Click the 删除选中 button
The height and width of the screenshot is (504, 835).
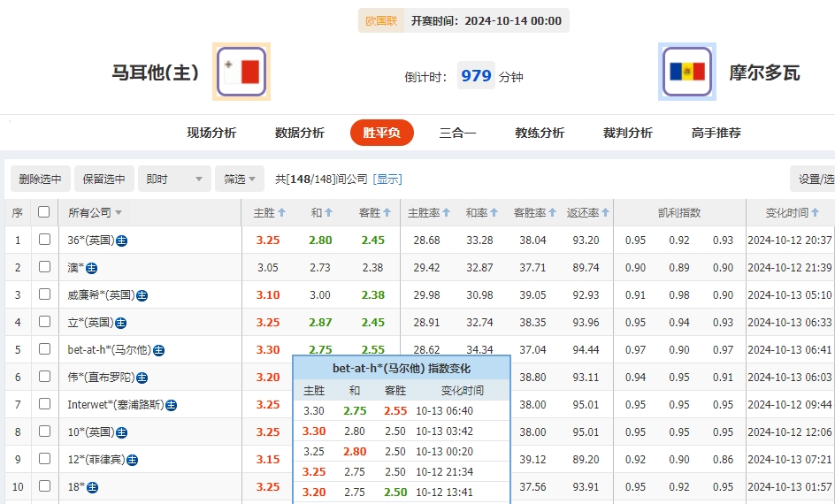pos(41,179)
